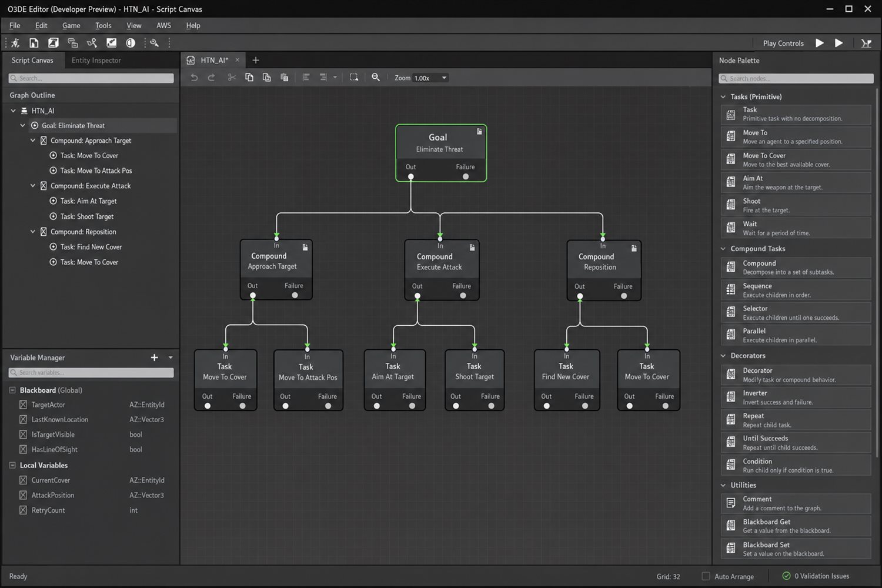Click the dashed selection rectangle icon
Viewport: 882px width, 588px height.
(x=354, y=78)
